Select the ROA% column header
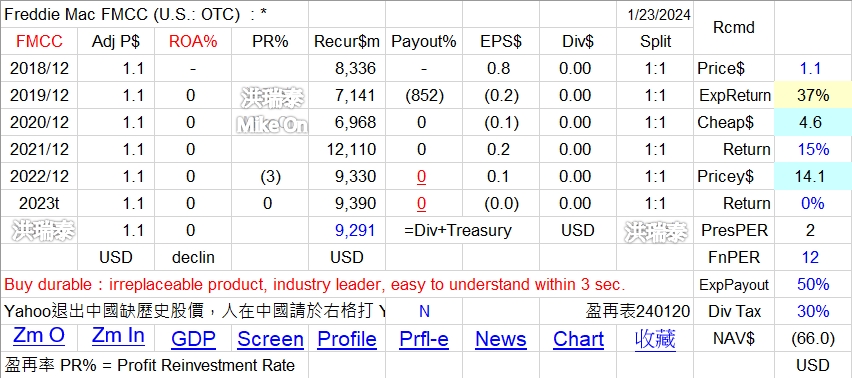Image resolution: width=852 pixels, height=378 pixels. pos(193,41)
